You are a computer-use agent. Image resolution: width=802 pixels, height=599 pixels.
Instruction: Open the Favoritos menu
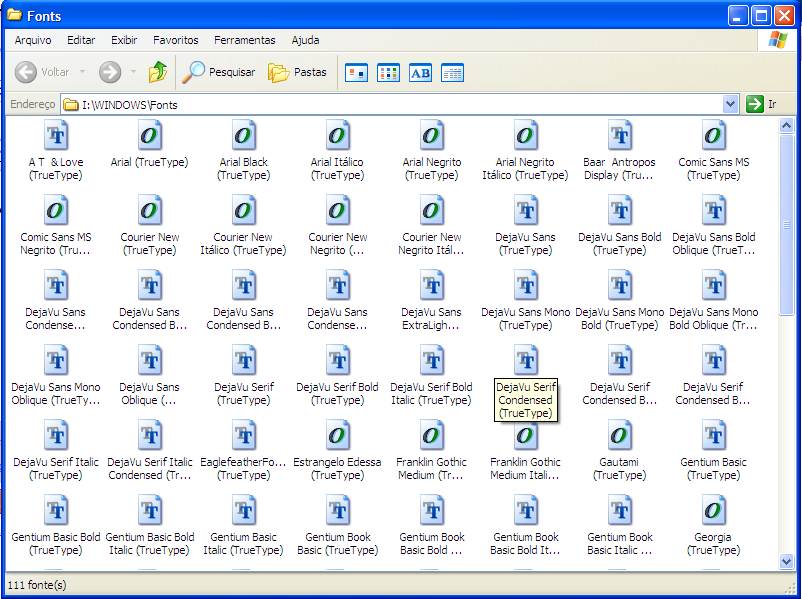pos(175,40)
